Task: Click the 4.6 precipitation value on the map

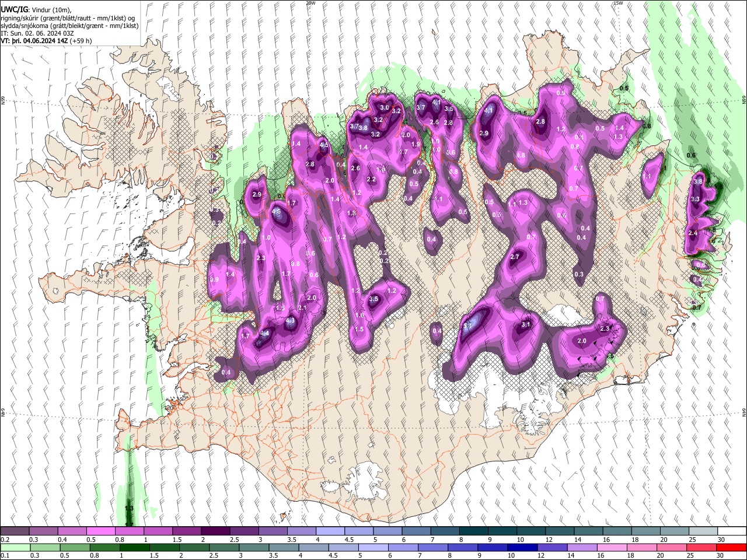Action: (x=277, y=212)
